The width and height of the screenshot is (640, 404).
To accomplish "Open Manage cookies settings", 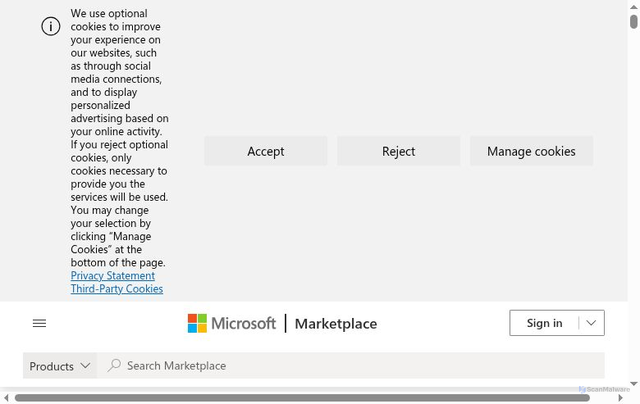I will 531,151.
